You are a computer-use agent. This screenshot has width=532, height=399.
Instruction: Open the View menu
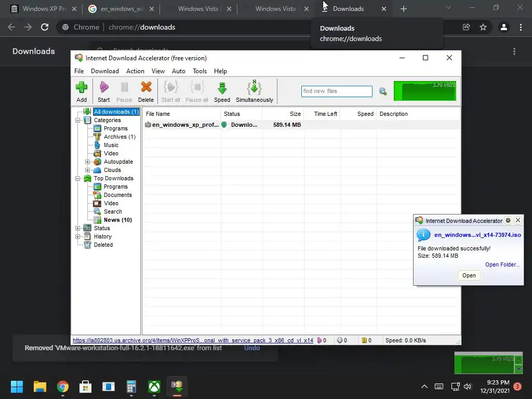[158, 71]
